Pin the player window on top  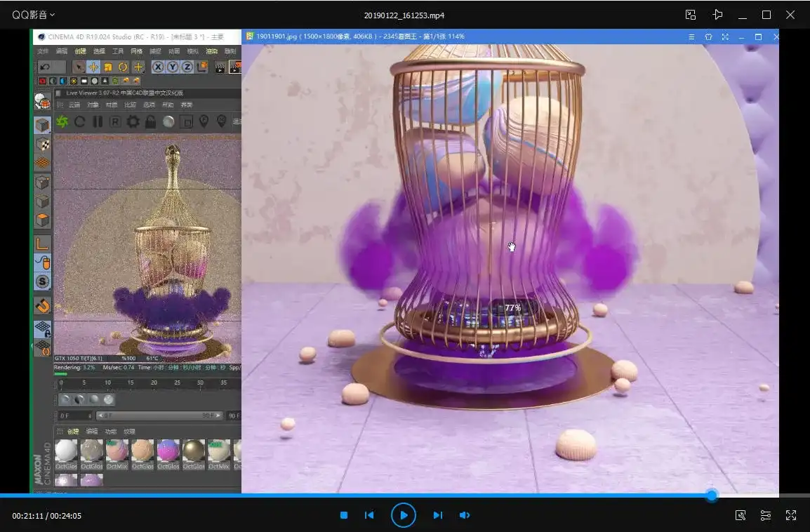click(x=717, y=15)
